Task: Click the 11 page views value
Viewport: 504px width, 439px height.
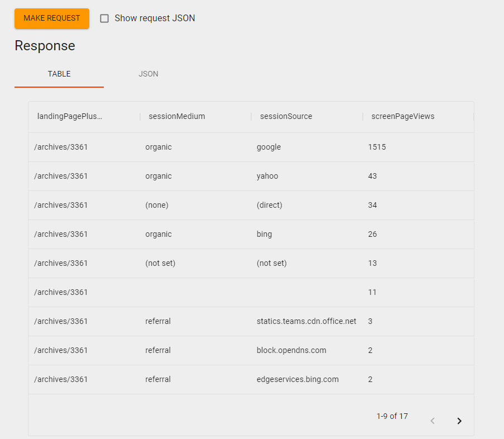Action: tap(372, 292)
